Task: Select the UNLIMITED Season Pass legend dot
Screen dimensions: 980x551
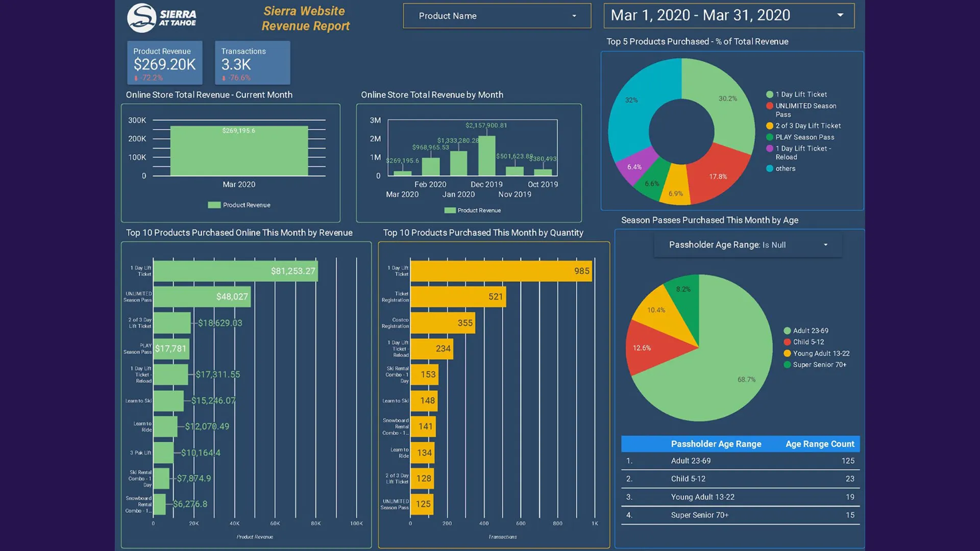Action: coord(770,106)
